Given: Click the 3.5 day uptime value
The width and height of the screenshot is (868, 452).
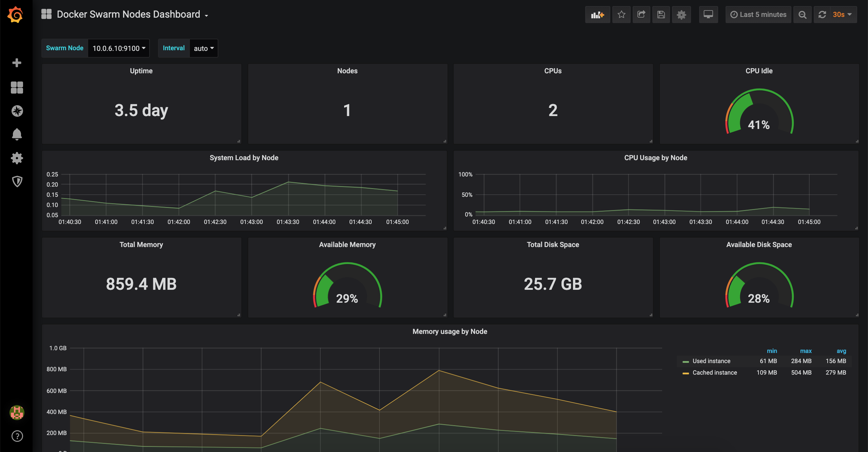Looking at the screenshot, I should (x=141, y=111).
